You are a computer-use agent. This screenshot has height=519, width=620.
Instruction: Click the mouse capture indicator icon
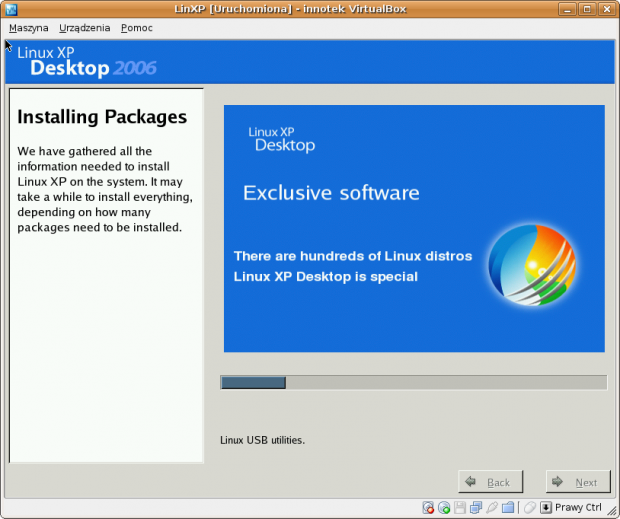coord(530,508)
